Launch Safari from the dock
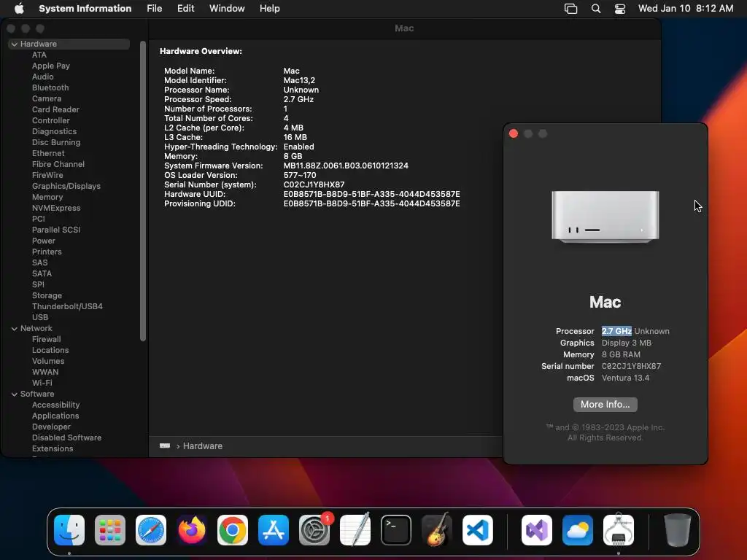 [x=151, y=529]
